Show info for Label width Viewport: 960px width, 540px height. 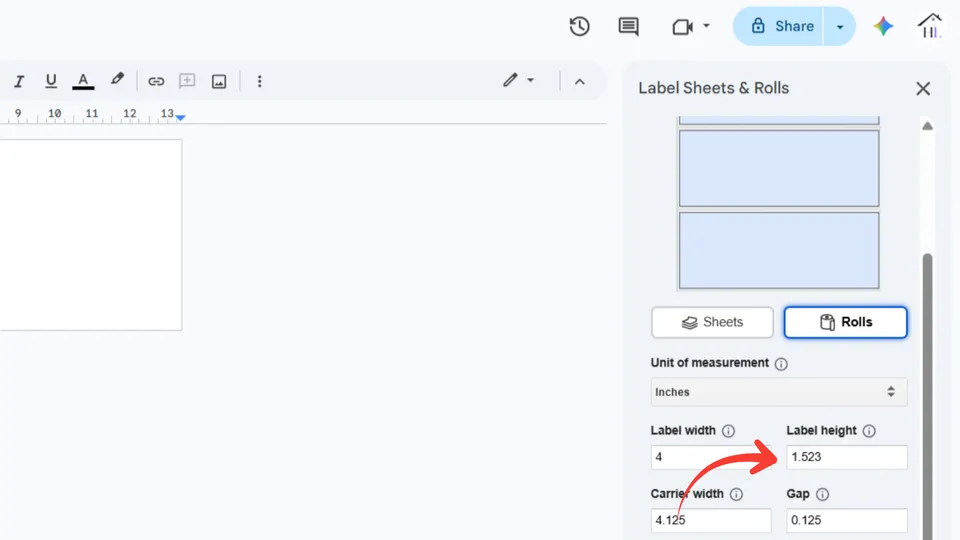pyautogui.click(x=729, y=431)
